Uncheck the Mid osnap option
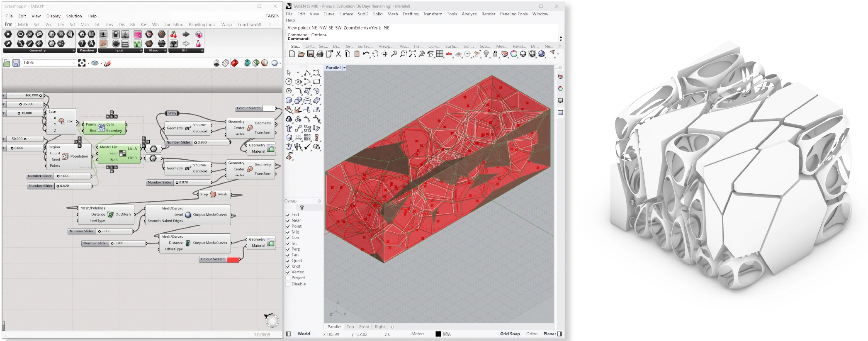The width and height of the screenshot is (868, 341). (288, 232)
